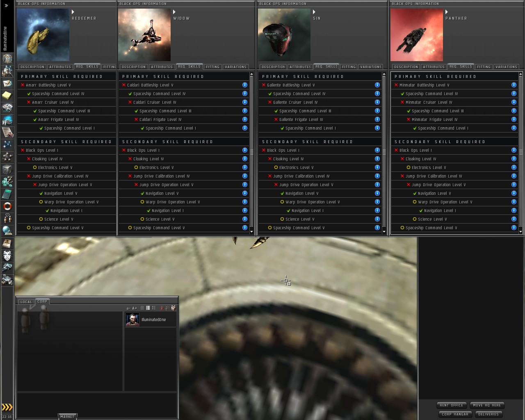Screen dimensions: 525x420
Task: Select the third chat view mode icon
Action: 154,308
